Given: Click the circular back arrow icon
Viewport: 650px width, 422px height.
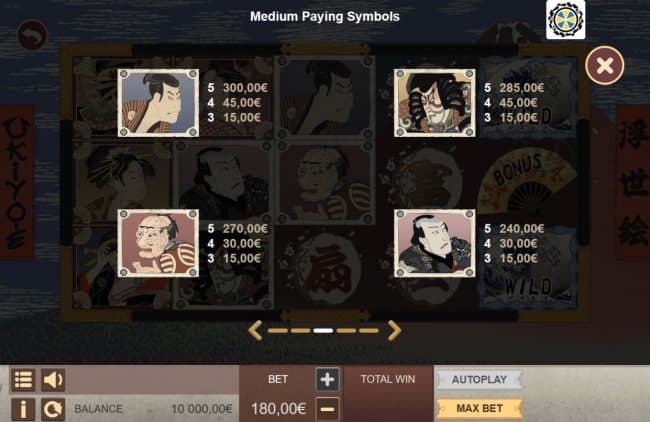Looking at the screenshot, I should [32, 35].
